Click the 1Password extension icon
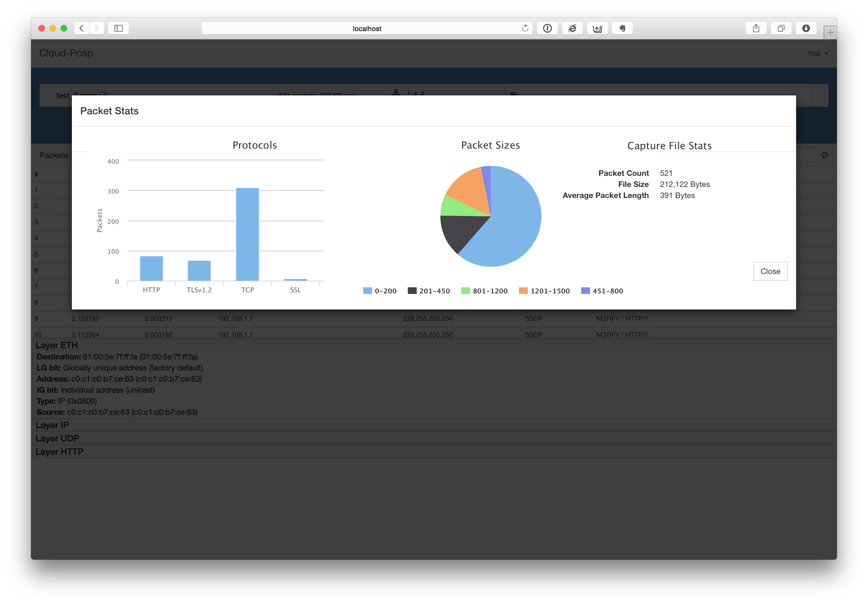 tap(547, 28)
